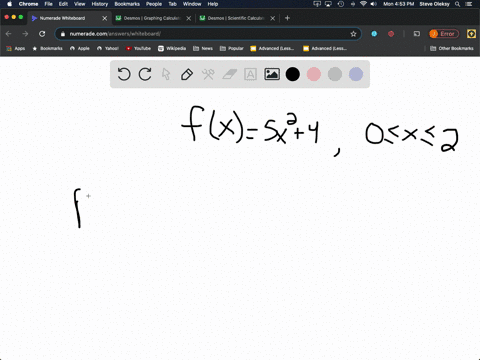Pick the lavender blue pen color
Screen dimensions: 480x360
click(356, 74)
